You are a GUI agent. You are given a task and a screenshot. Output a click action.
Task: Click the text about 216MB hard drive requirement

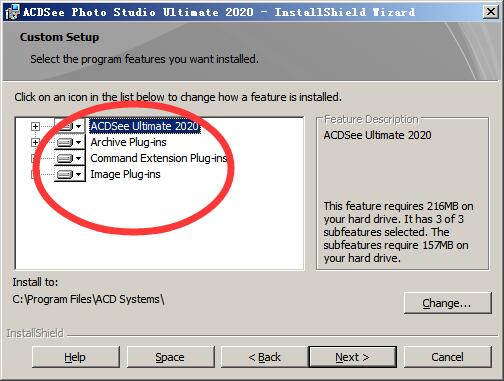click(x=398, y=232)
